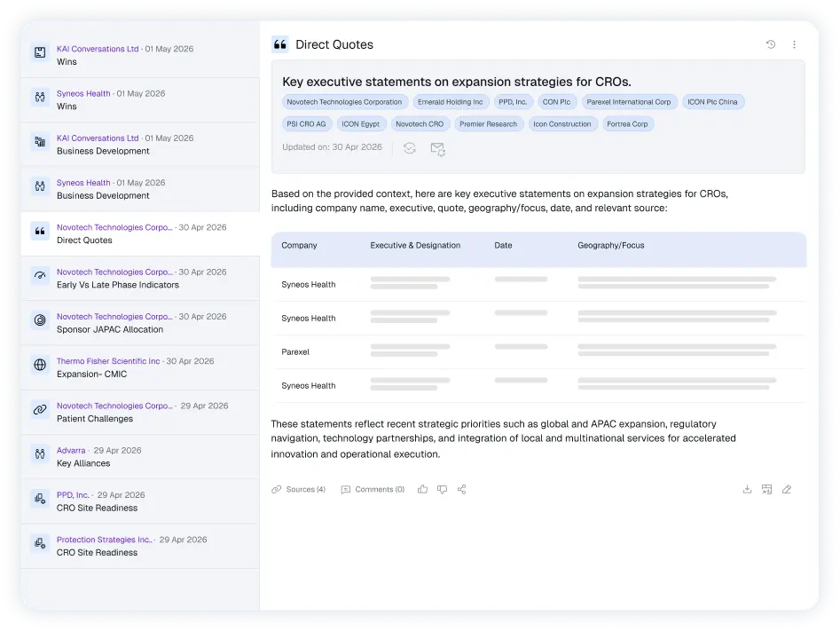Open Key Alliances report

[x=83, y=463]
